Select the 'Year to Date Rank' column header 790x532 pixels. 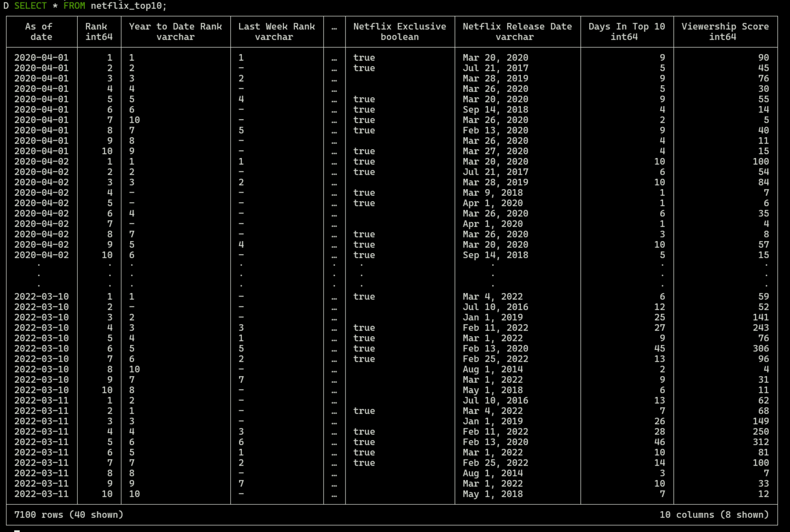[x=175, y=26]
